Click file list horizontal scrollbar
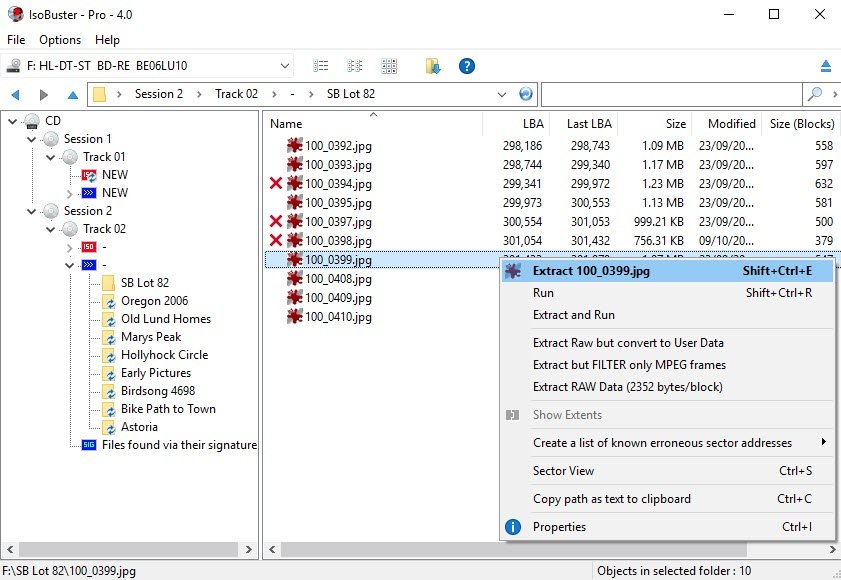This screenshot has width=841, height=580. coord(514,549)
